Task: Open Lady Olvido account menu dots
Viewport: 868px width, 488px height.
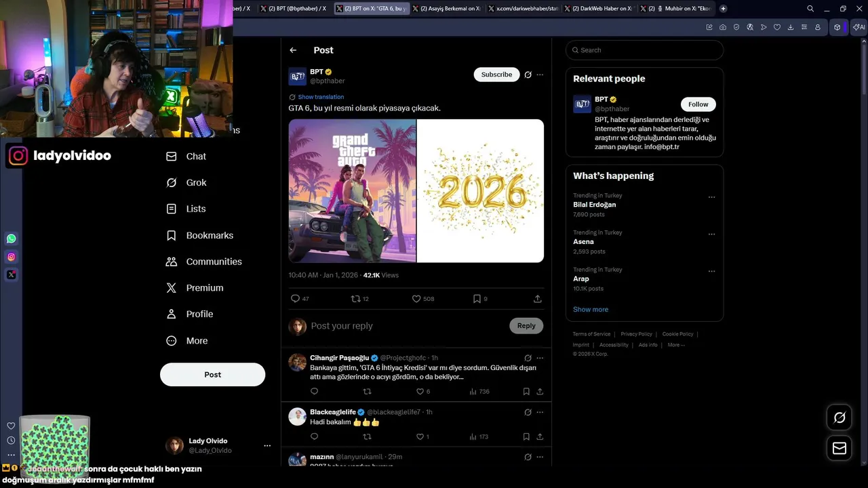Action: click(267, 446)
